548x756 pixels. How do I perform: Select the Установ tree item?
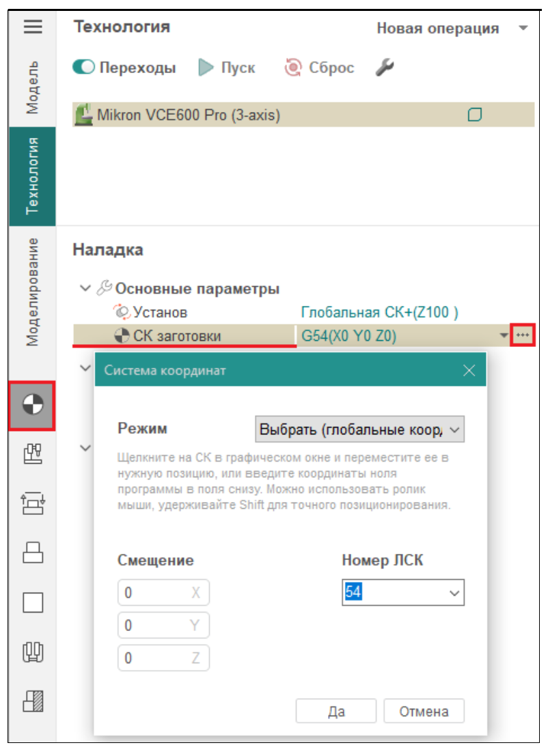(x=160, y=312)
